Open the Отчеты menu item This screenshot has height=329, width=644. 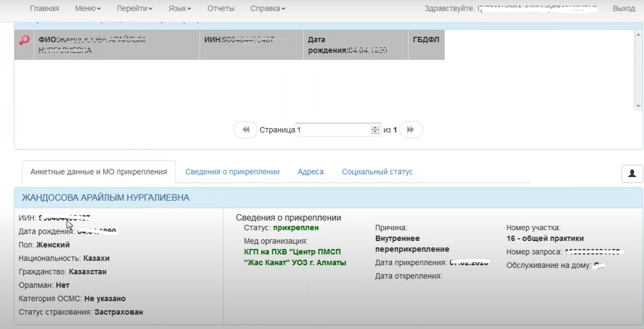point(221,8)
